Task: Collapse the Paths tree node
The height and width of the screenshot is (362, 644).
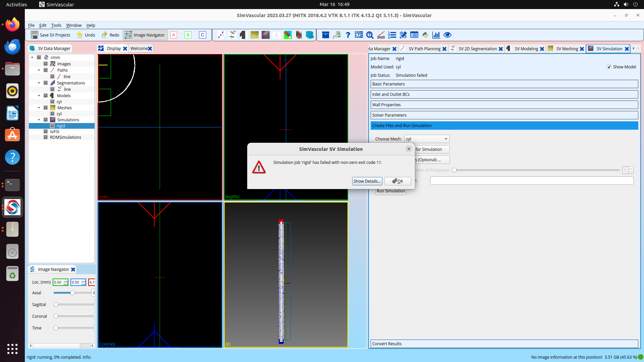Action: (x=39, y=70)
